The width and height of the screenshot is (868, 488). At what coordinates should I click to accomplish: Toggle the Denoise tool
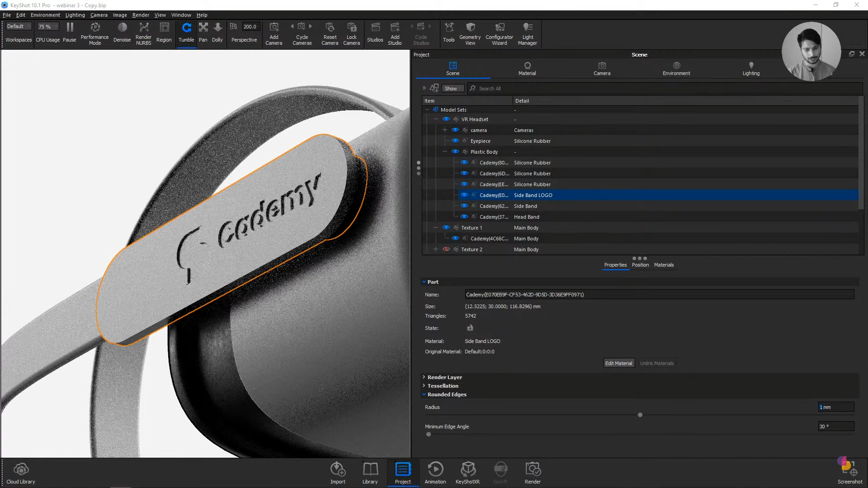pos(122,33)
